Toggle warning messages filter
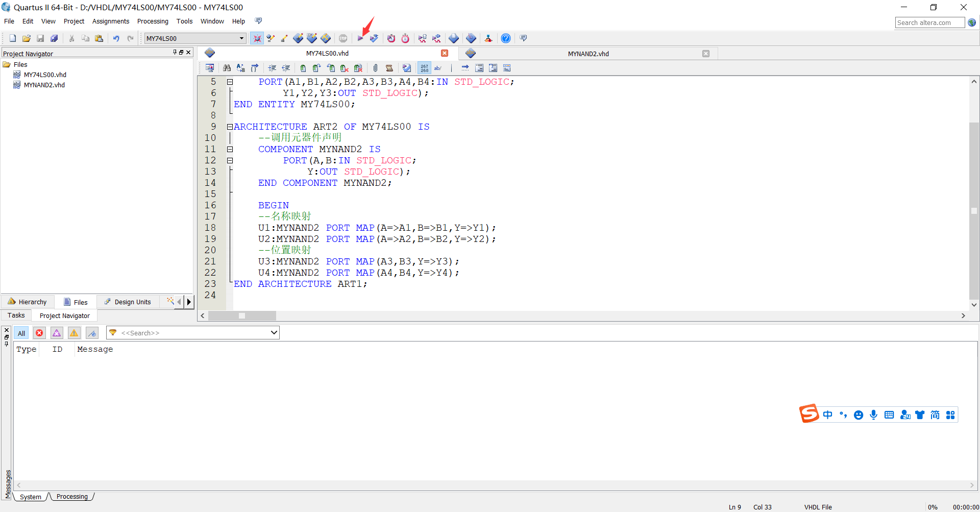The width and height of the screenshot is (980, 512). (x=74, y=333)
